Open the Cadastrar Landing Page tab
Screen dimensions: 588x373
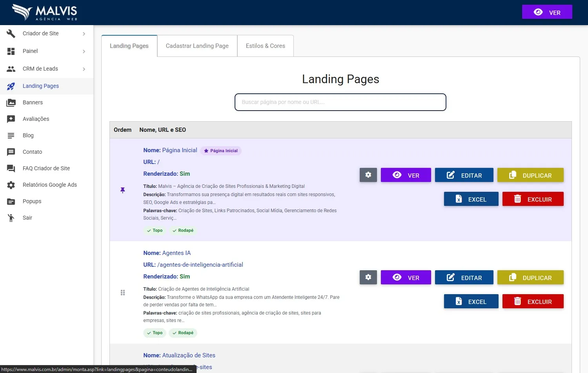[x=197, y=46]
